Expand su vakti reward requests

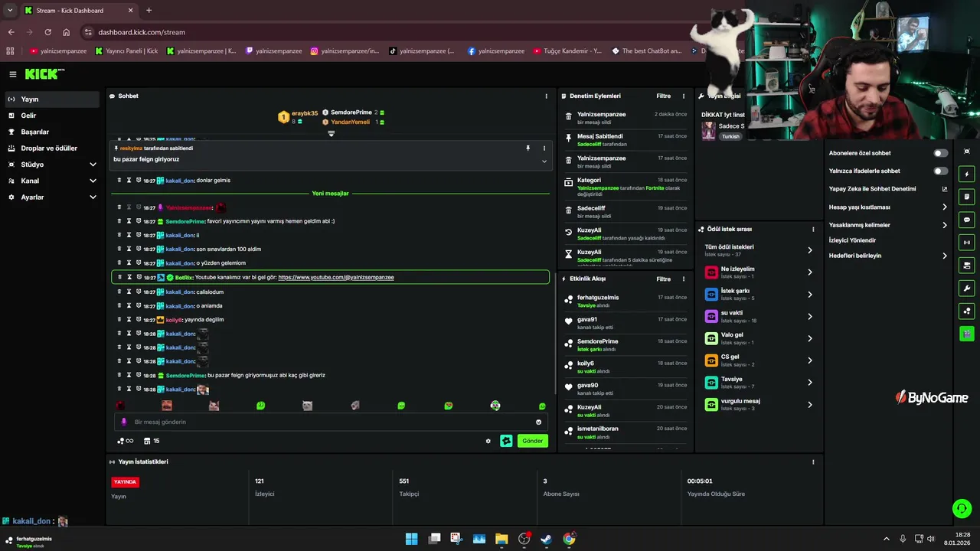coord(759,316)
